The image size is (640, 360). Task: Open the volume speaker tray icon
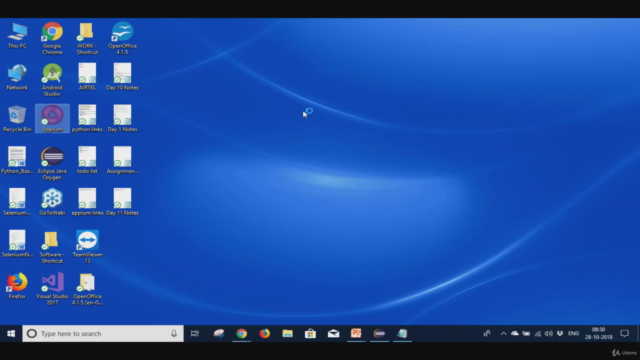pyautogui.click(x=549, y=333)
